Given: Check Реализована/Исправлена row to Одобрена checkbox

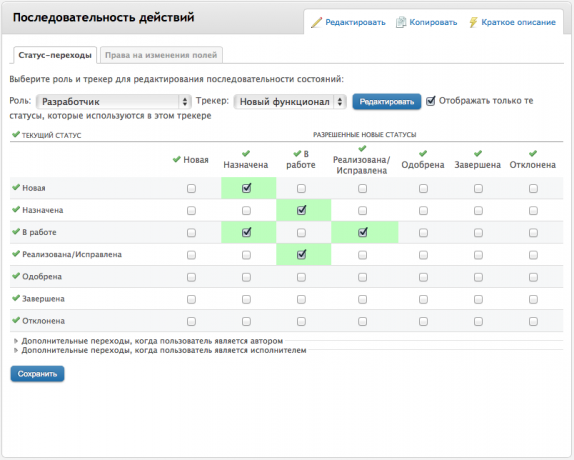Looking at the screenshot, I should click(423, 255).
